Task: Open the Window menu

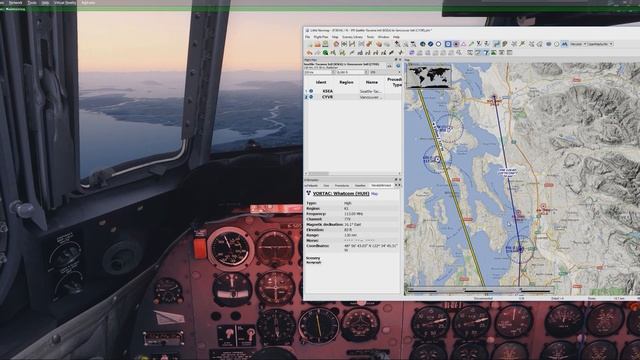Action: [383, 37]
